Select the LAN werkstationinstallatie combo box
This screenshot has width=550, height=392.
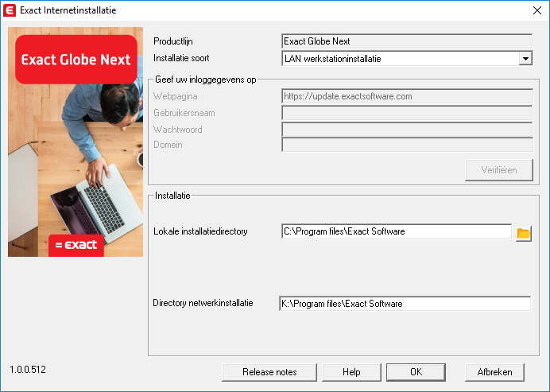pos(407,59)
